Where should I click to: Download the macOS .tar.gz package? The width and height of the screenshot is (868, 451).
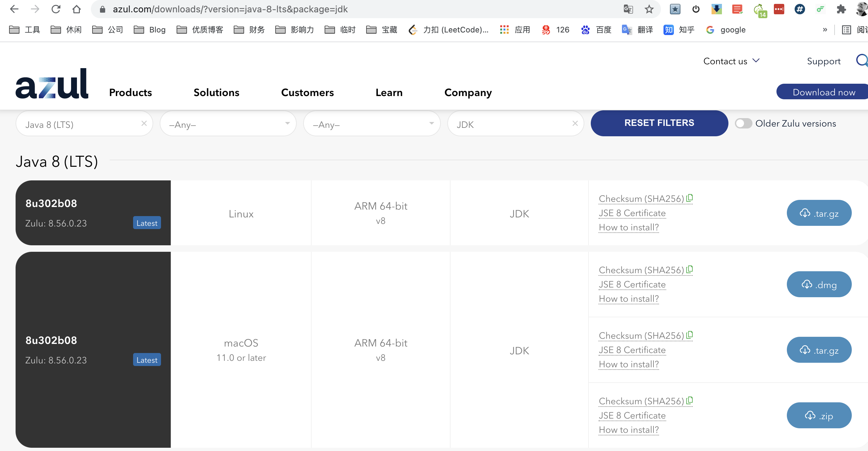point(819,350)
